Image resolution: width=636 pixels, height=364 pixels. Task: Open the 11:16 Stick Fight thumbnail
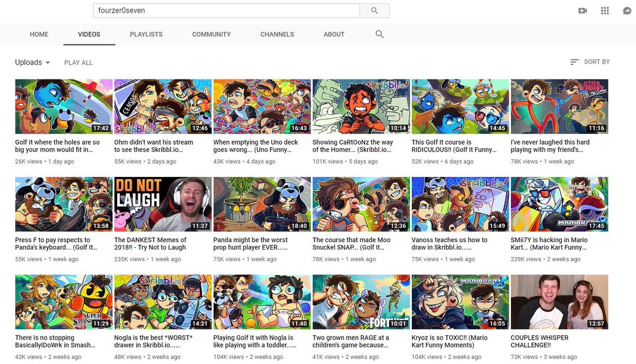[559, 106]
